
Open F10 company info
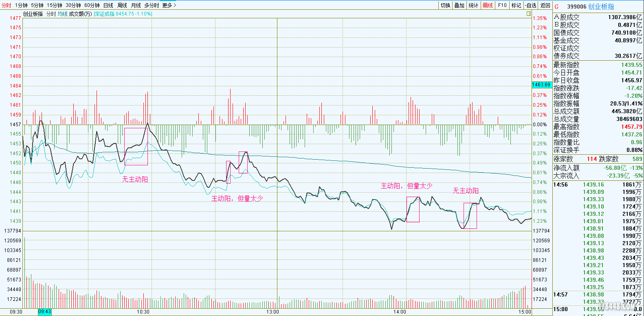coord(502,5)
